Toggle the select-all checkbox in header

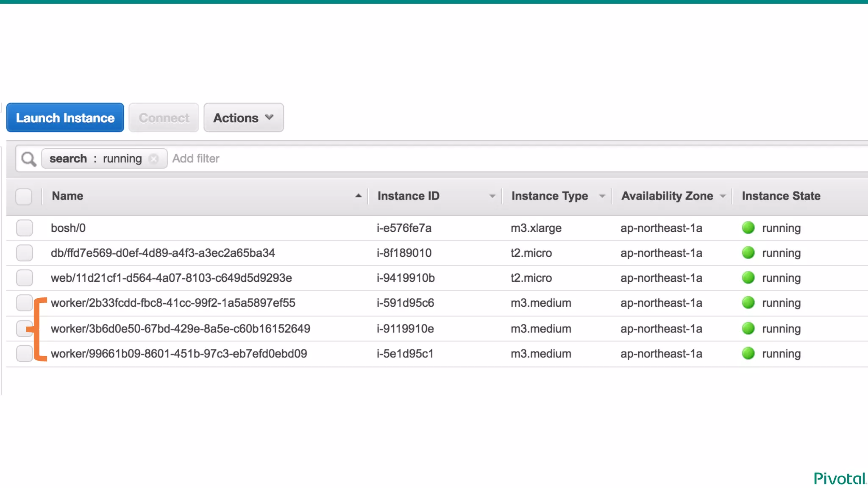(24, 197)
